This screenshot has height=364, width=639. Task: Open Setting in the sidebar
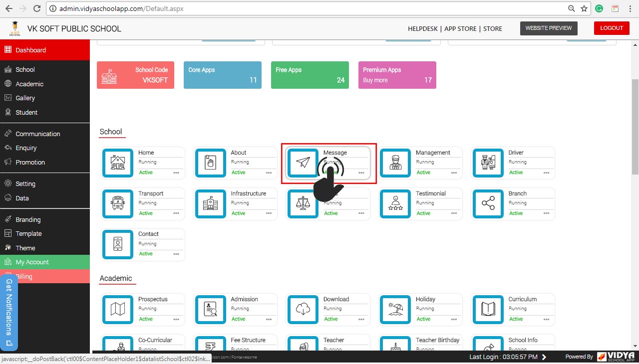[x=45, y=183]
